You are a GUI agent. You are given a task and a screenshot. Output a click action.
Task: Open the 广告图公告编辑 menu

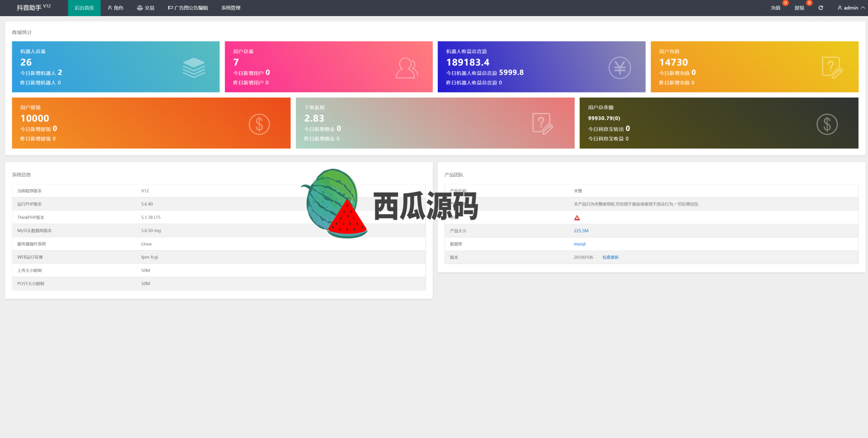coord(188,8)
